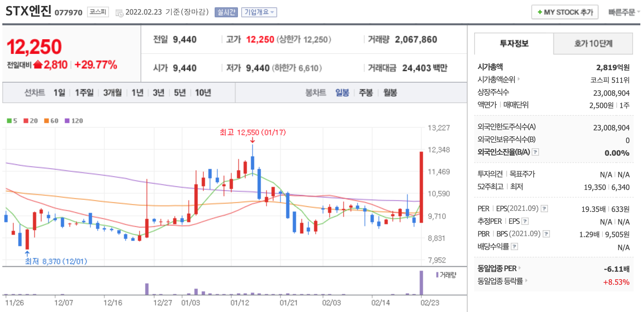Click the 52주최고 value 19,350

595,187
